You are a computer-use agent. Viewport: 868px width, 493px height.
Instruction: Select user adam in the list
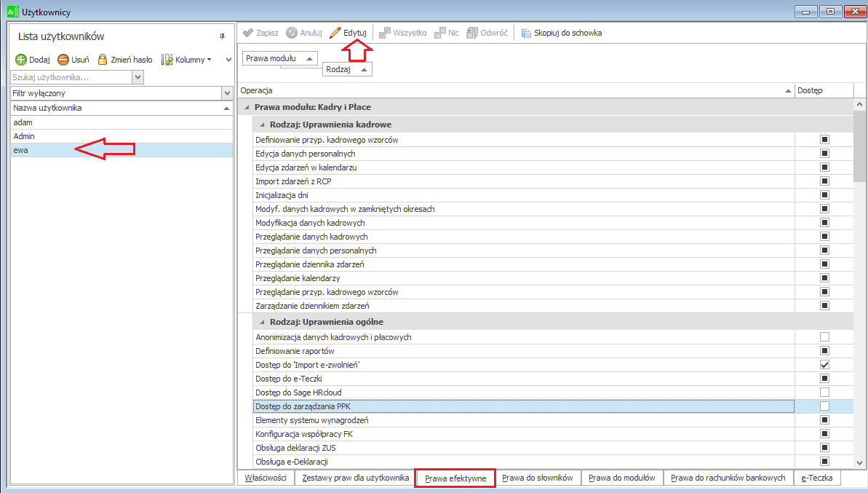tap(122, 122)
